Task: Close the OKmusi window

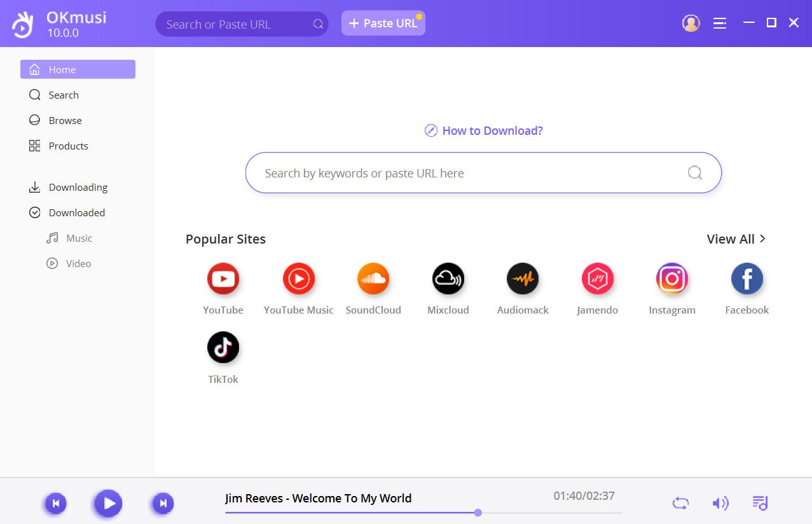Action: click(x=794, y=23)
